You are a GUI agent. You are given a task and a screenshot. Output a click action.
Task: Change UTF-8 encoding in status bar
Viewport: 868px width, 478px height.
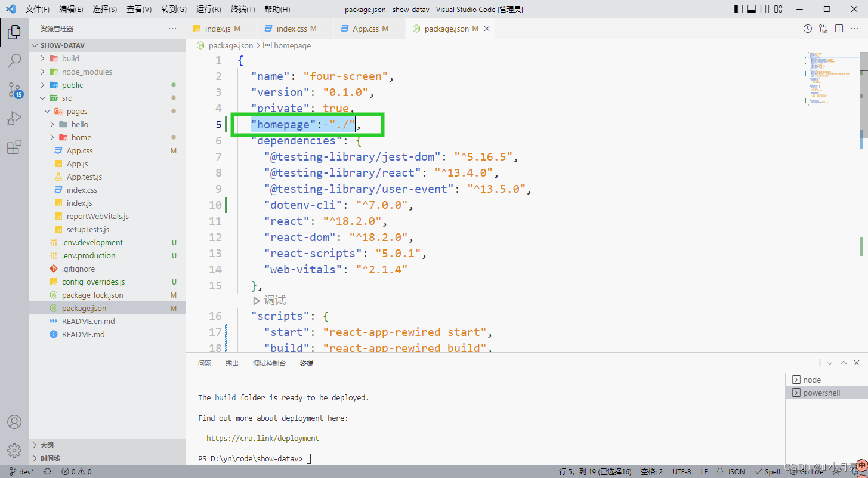[x=682, y=471]
